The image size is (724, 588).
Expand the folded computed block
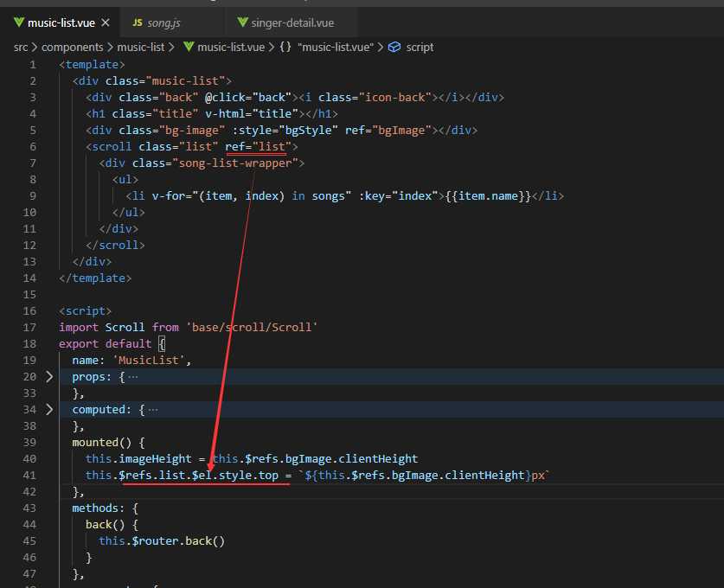49,409
